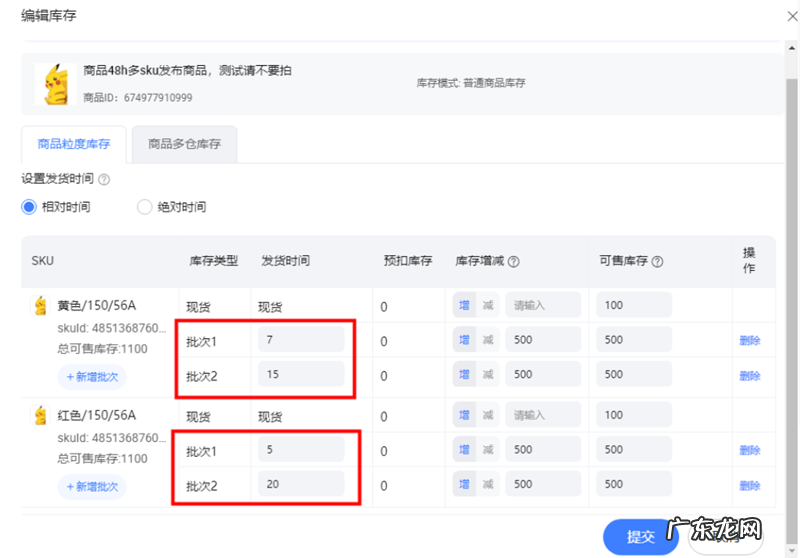The height and width of the screenshot is (558, 800).
Task: Delete 批次1 of the 红色/150/56A SKU
Action: pos(750,450)
